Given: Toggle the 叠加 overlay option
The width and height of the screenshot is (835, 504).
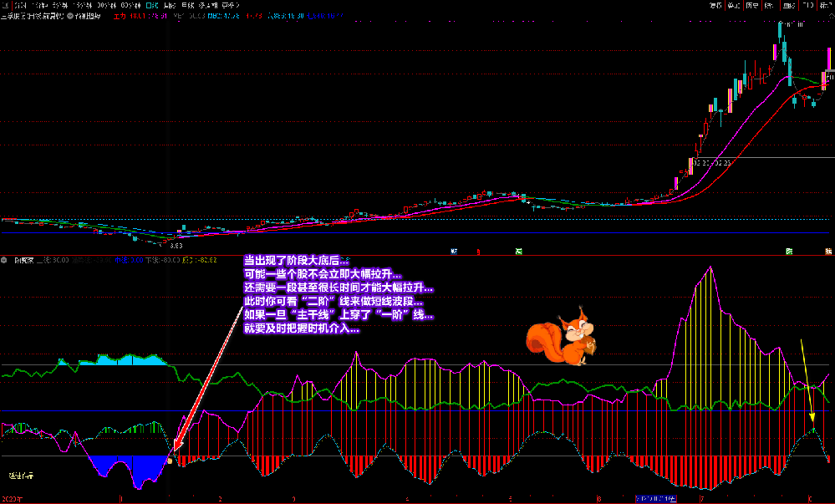Looking at the screenshot, I should (x=734, y=5).
